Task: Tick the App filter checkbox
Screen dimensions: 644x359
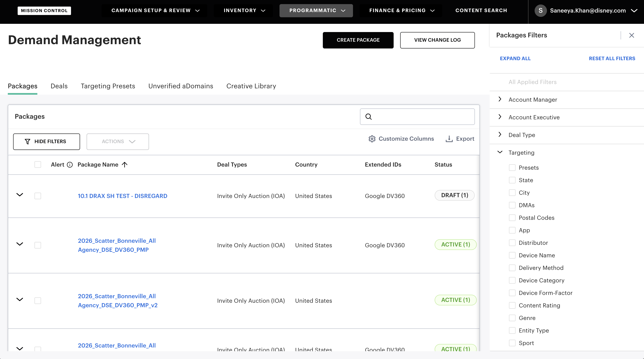Action: tap(512, 230)
